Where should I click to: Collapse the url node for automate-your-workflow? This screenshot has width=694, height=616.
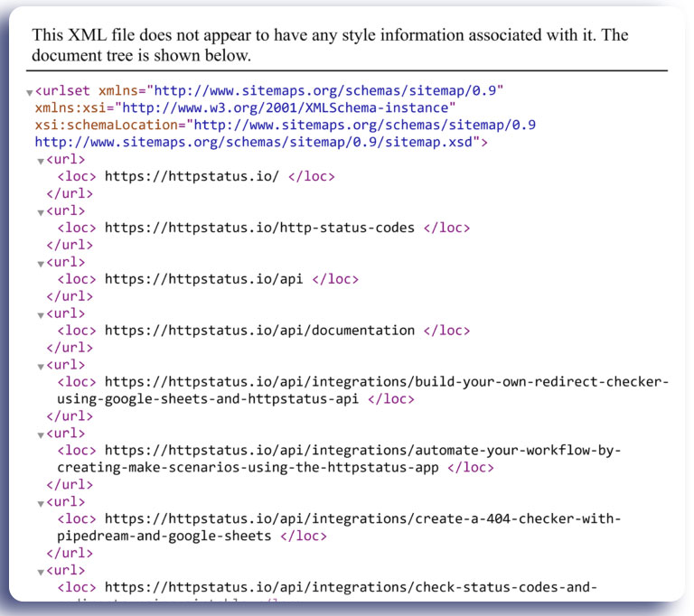click(41, 435)
